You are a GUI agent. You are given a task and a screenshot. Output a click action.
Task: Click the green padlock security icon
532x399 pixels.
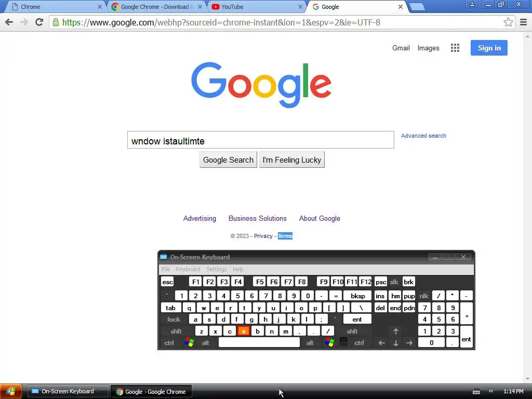[x=56, y=22]
